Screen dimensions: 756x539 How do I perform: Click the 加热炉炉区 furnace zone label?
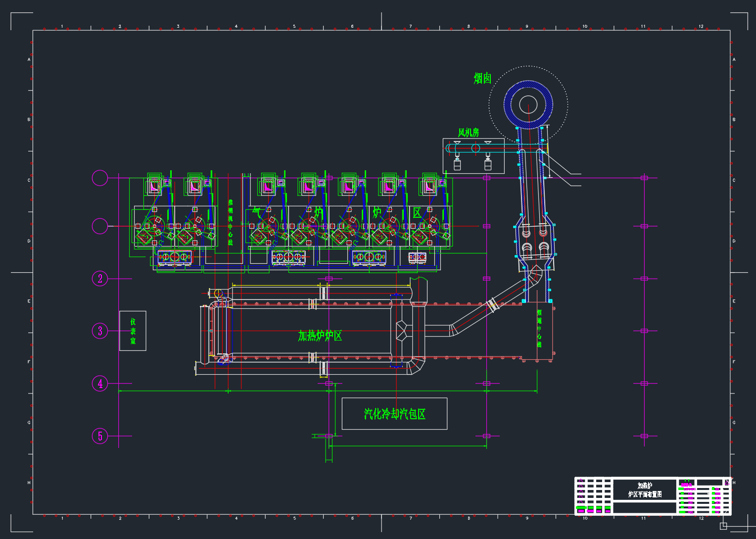point(320,336)
